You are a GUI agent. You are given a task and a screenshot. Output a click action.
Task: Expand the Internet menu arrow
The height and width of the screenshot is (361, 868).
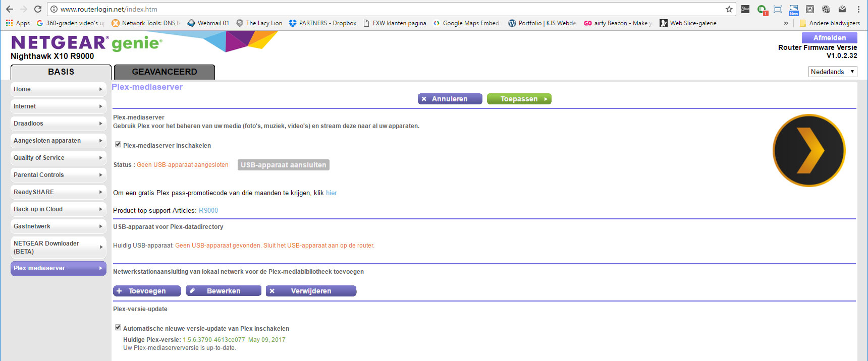click(101, 106)
